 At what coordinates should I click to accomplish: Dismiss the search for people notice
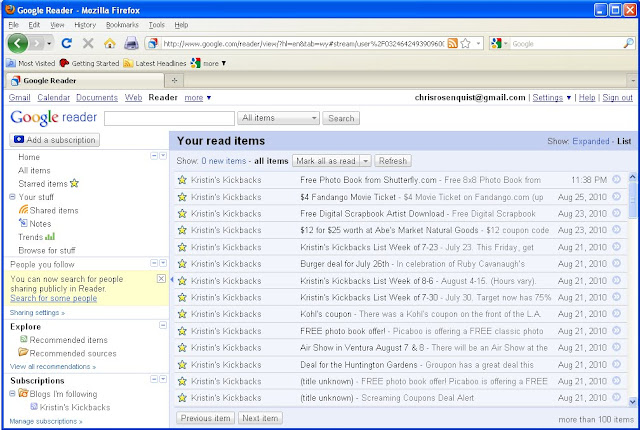tap(161, 278)
